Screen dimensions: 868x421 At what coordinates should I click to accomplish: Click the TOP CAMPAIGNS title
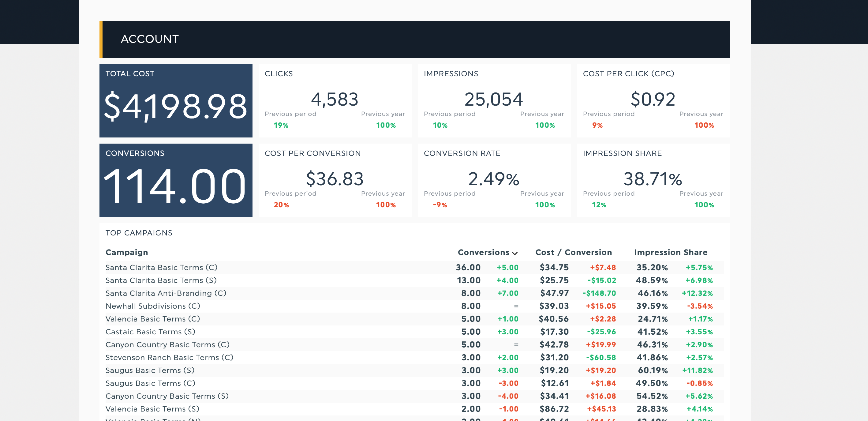point(139,233)
